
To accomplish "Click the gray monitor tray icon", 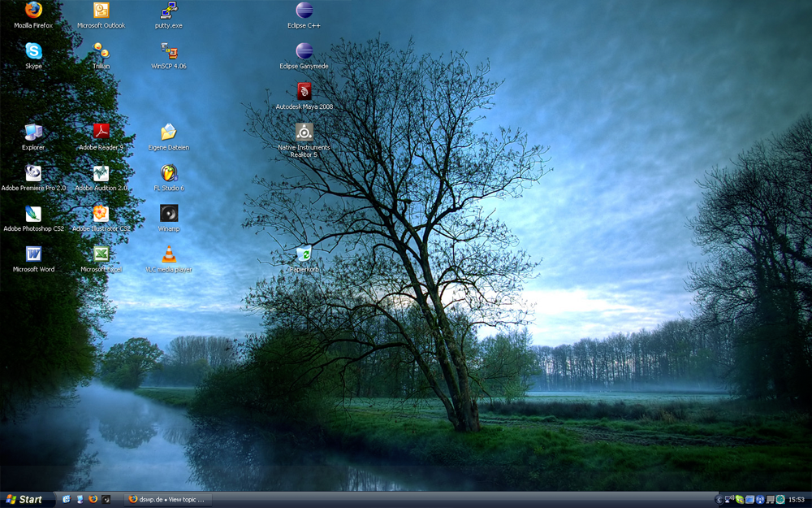I will (770, 500).
